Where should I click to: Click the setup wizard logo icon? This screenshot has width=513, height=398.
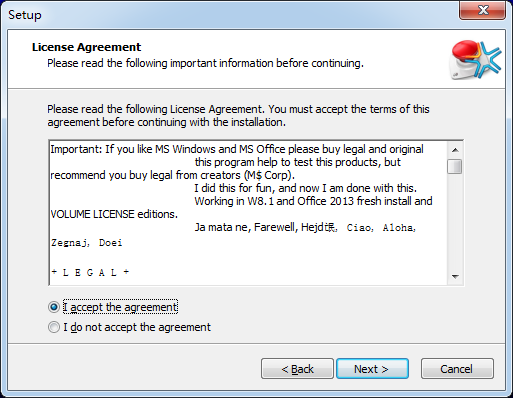(474, 59)
